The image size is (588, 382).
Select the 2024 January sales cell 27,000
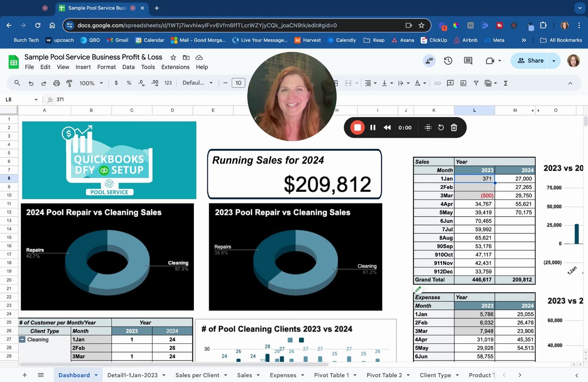click(x=515, y=179)
